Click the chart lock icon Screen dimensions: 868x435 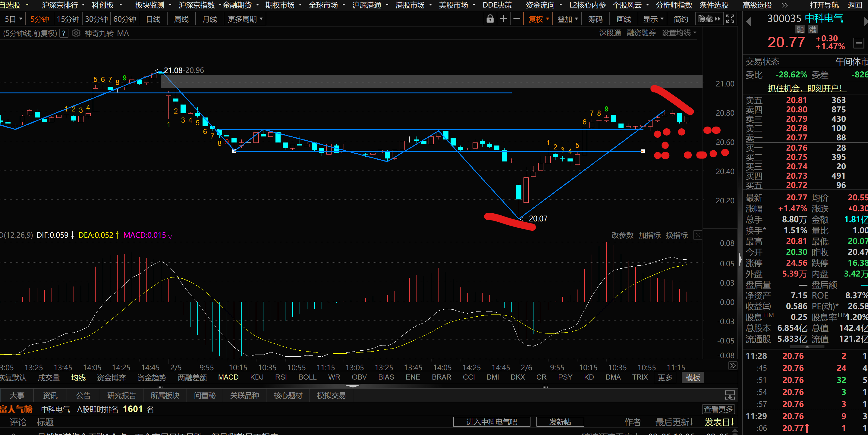tap(490, 19)
